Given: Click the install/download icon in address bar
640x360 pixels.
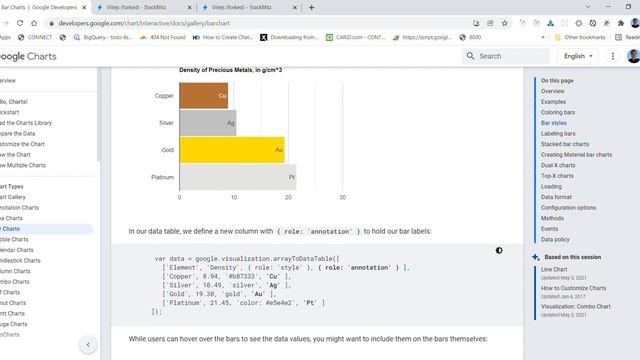Looking at the screenshot, I should 476,23.
